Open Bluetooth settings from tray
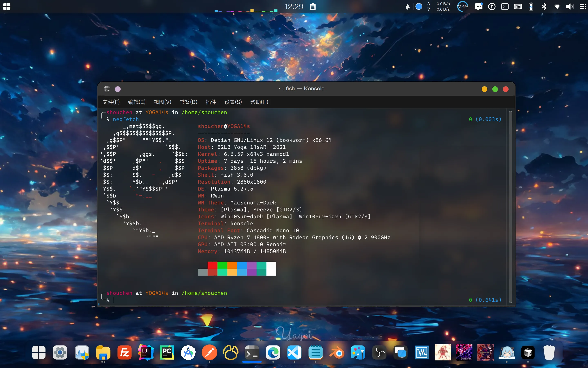Viewport: 588px width, 368px height. tap(544, 7)
